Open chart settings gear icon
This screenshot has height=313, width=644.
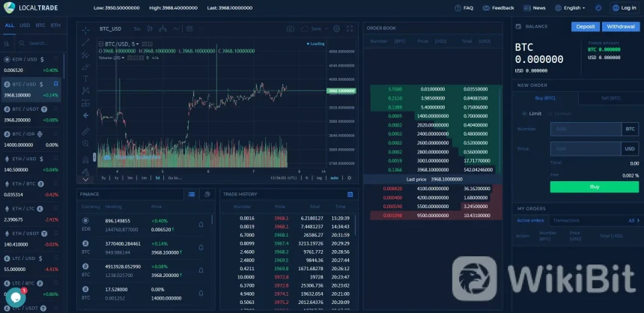pos(337,28)
